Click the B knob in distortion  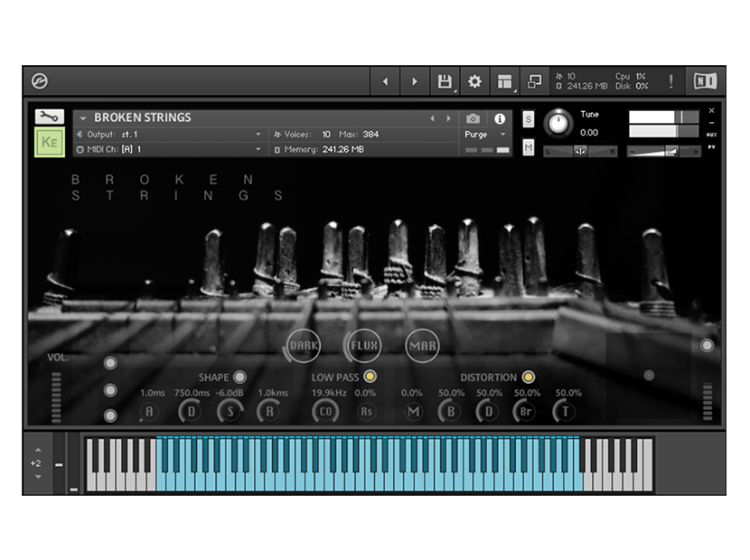[x=451, y=412]
